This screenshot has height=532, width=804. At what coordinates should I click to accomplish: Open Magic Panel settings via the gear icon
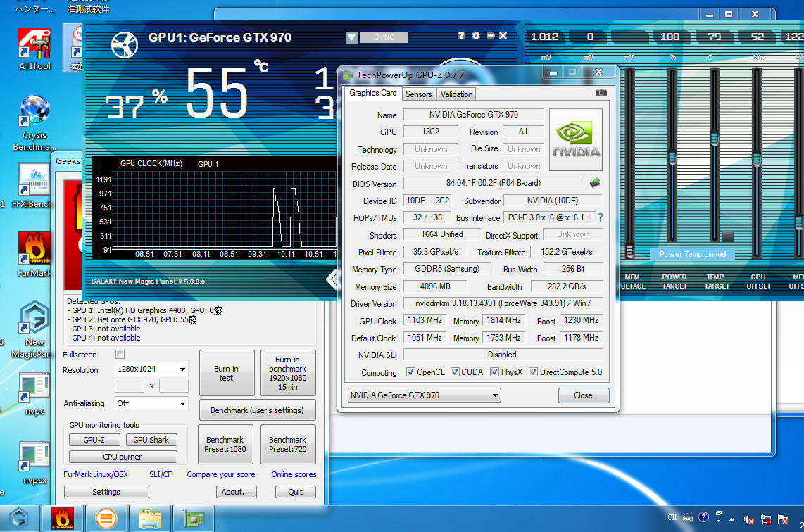(476, 35)
